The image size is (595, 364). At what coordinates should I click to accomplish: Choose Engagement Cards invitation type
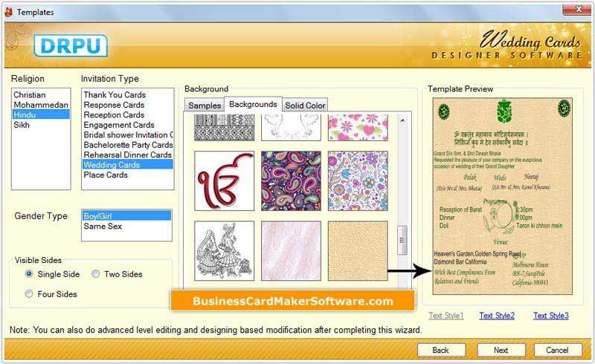pos(119,125)
